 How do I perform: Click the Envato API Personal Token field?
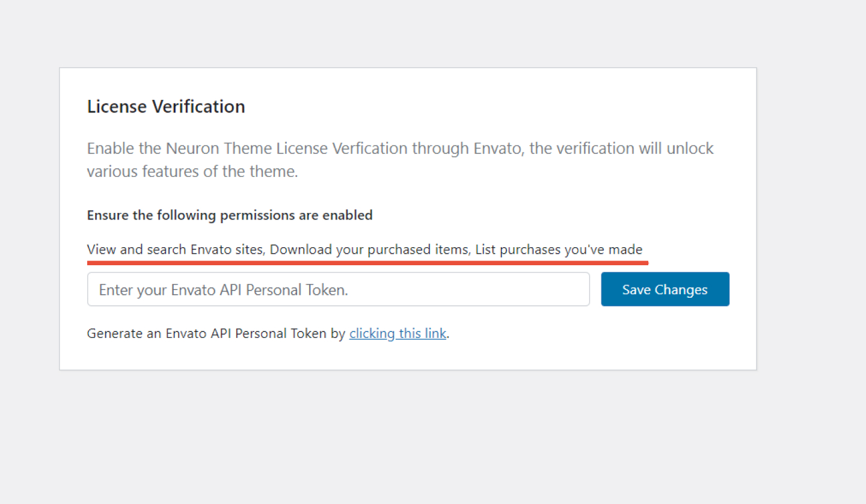[338, 289]
